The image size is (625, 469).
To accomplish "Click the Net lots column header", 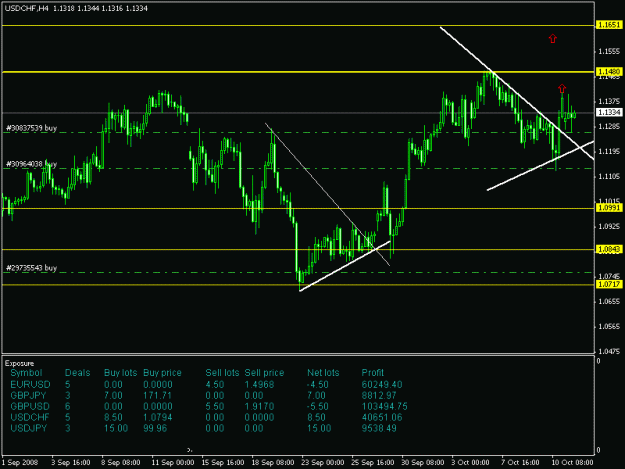I will (x=323, y=373).
